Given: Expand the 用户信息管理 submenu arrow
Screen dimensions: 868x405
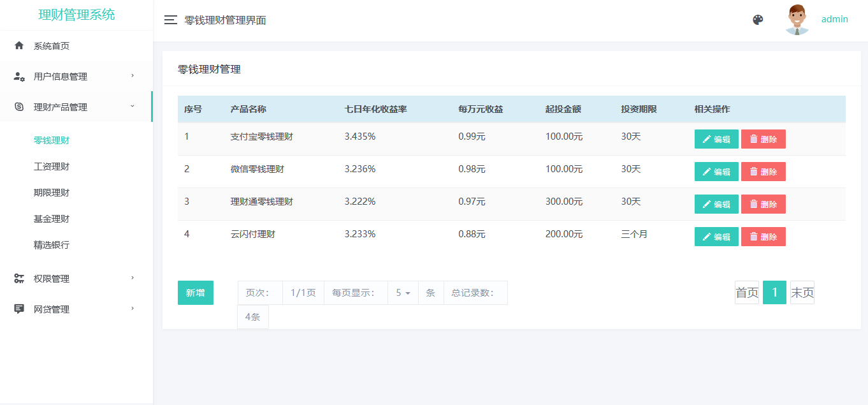Looking at the screenshot, I should [133, 76].
